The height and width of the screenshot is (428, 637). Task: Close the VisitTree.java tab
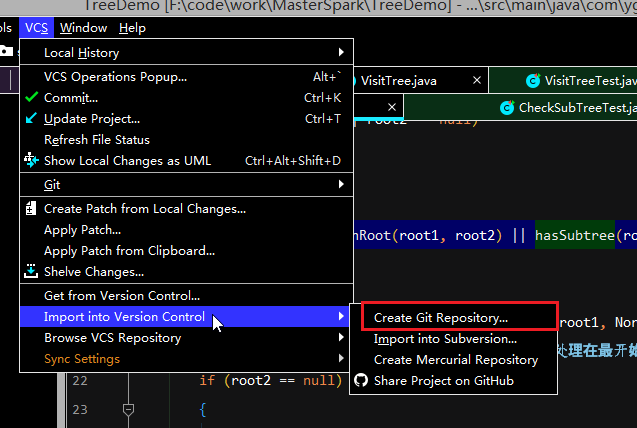coord(477,80)
